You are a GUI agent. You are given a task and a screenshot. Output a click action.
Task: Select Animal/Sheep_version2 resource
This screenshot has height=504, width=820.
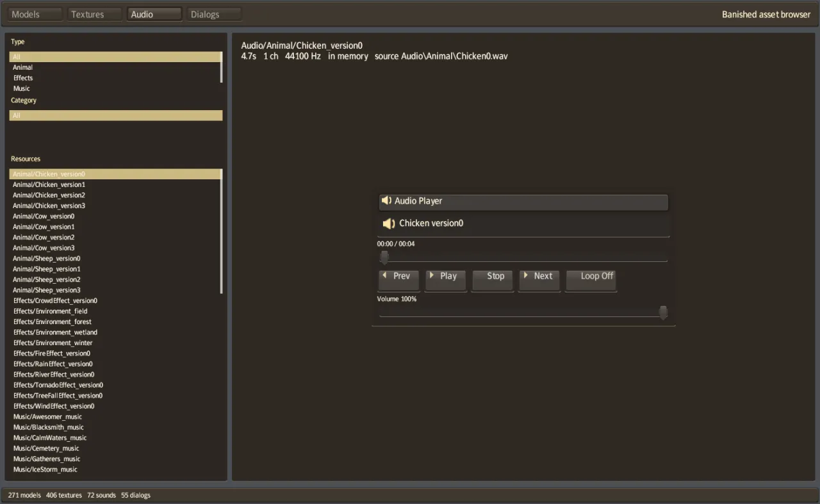click(115, 280)
